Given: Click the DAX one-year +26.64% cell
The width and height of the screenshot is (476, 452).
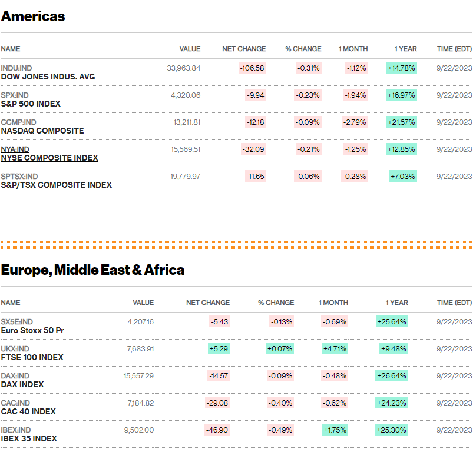Looking at the screenshot, I should pos(392,375).
